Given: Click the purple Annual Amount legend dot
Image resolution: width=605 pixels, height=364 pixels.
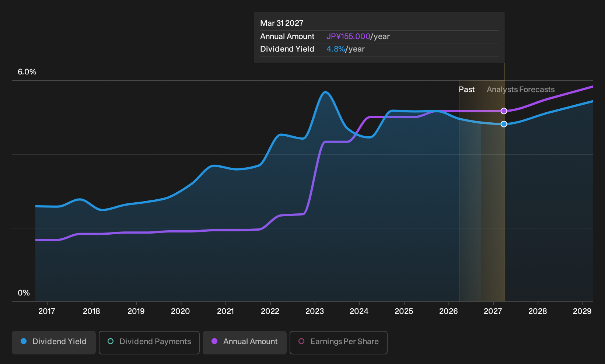Looking at the screenshot, I should click(x=214, y=341).
